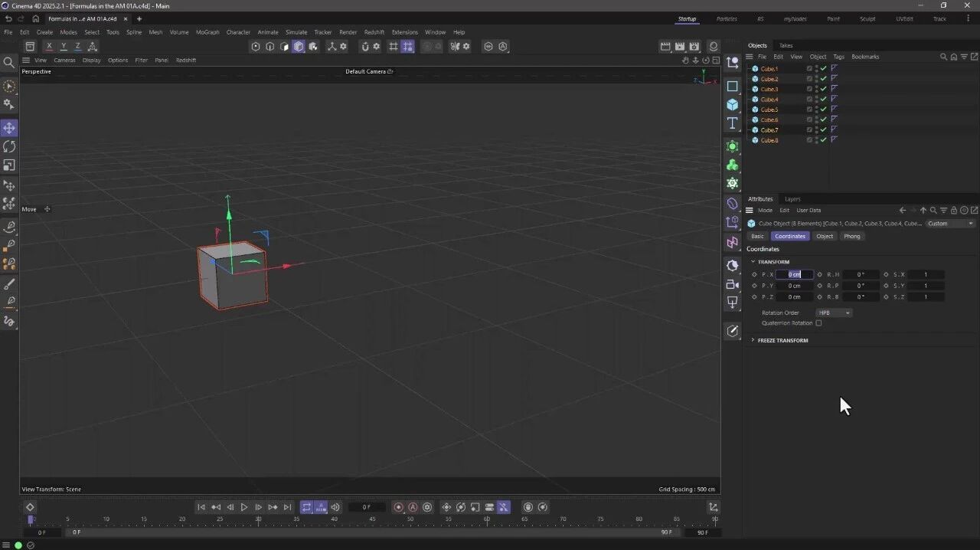Open the search magnifier in left toolbar
Viewport: 980px width, 550px height.
pos(9,63)
